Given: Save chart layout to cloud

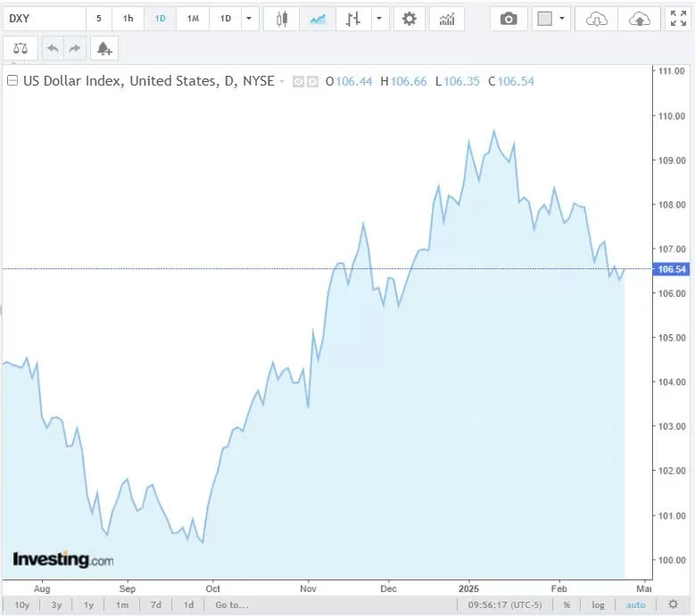Looking at the screenshot, I should point(640,19).
